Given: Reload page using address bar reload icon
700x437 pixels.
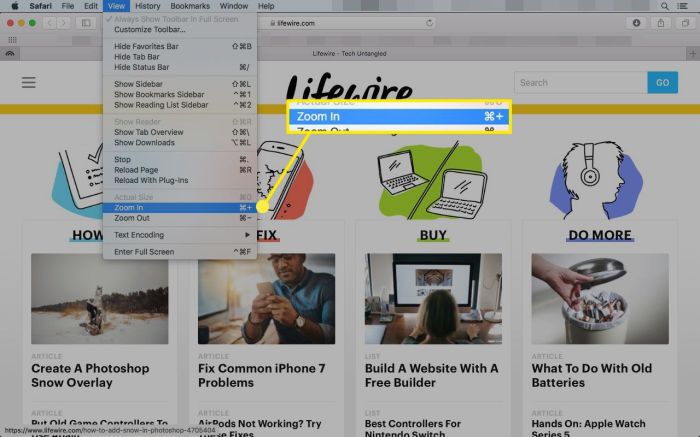Looking at the screenshot, I should [429, 23].
